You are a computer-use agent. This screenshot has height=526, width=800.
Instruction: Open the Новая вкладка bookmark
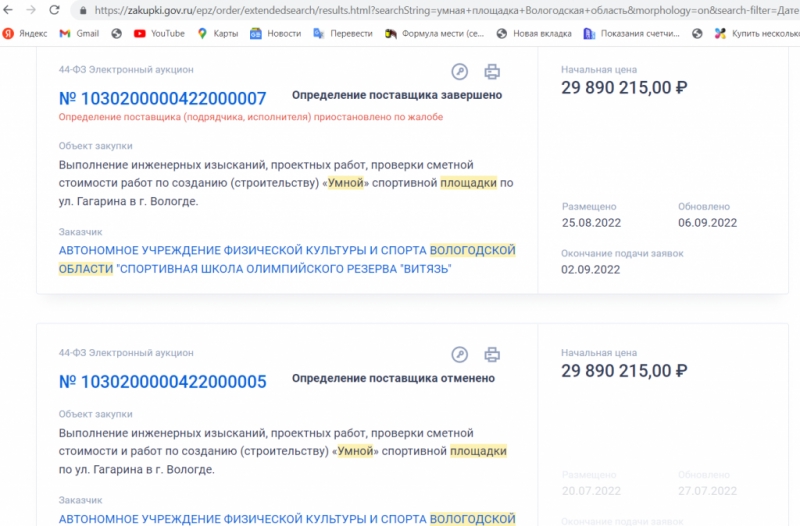(533, 33)
